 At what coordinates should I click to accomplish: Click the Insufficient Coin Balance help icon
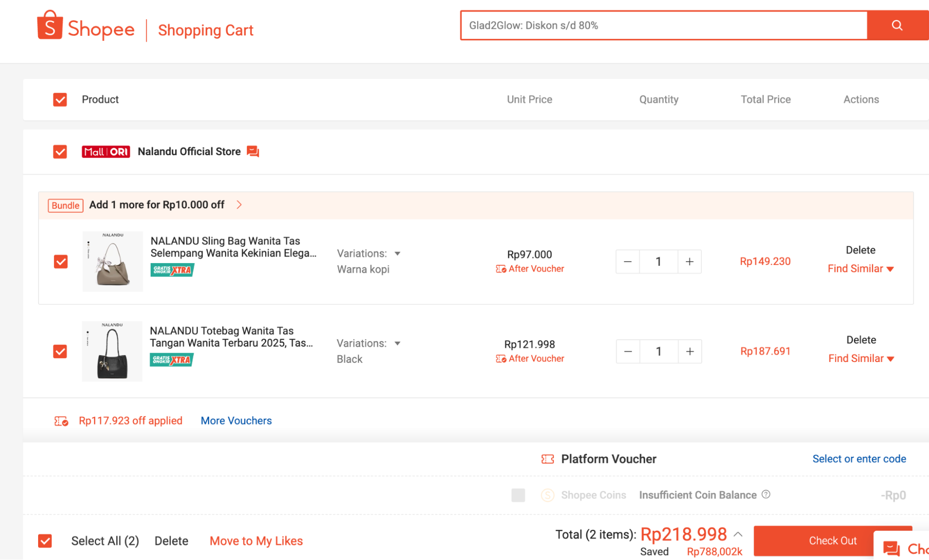[766, 494]
